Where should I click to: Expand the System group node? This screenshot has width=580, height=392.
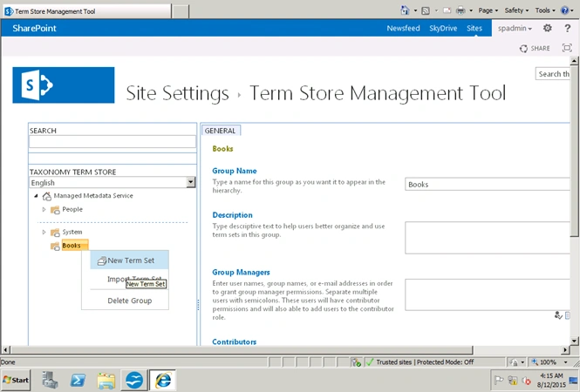click(x=44, y=232)
